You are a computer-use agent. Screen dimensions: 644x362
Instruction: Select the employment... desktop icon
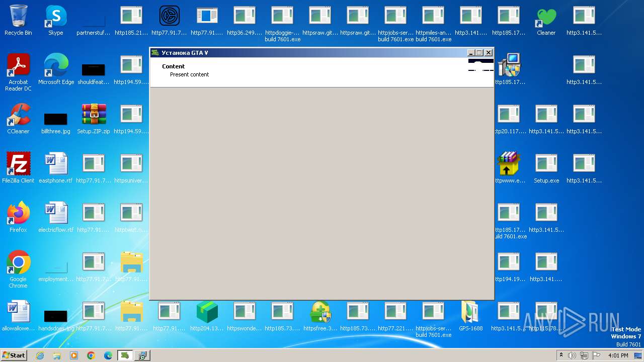coord(56,271)
